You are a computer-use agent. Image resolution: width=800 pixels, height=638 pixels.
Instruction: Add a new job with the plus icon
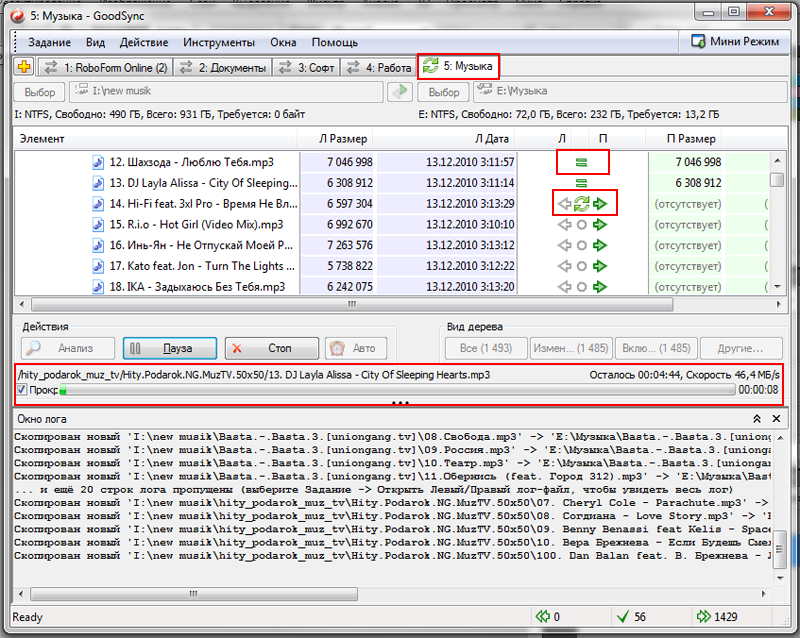[x=23, y=67]
